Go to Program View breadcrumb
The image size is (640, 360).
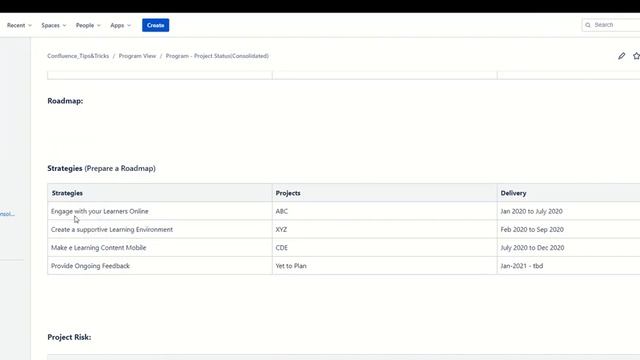tap(137, 56)
